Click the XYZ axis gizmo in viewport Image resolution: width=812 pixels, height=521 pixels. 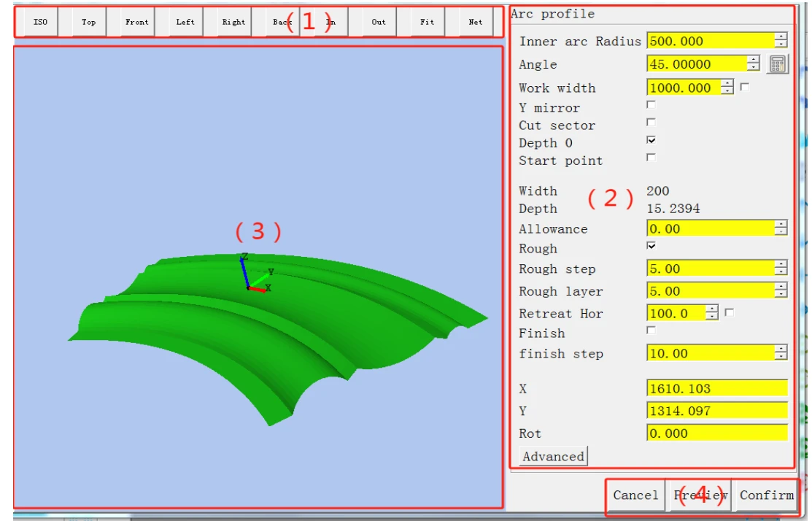(x=256, y=274)
